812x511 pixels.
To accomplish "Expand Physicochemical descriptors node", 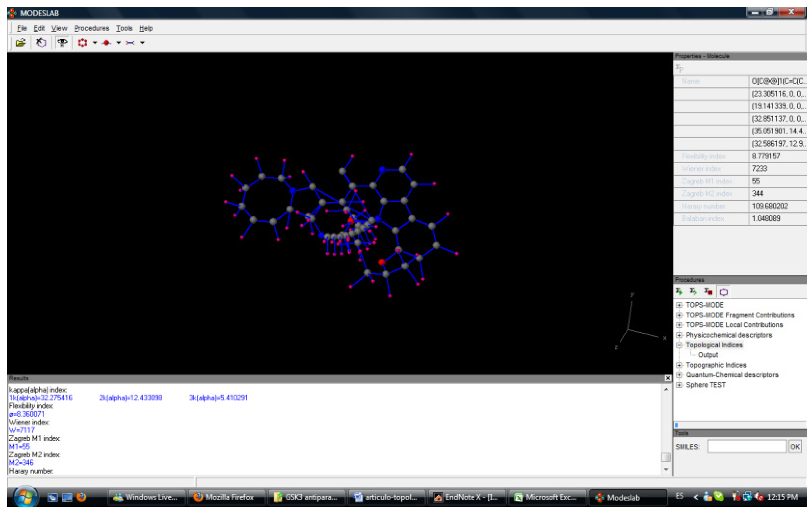I will pyautogui.click(x=679, y=335).
